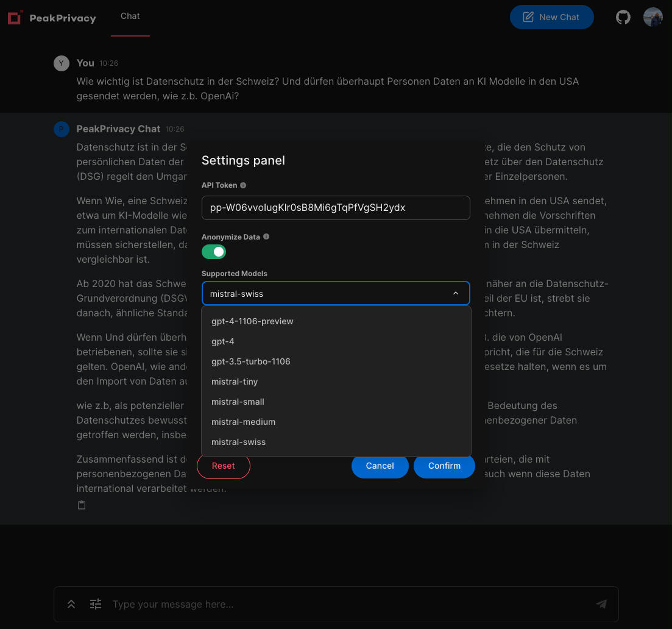Click the 'Settings panel' heading

pyautogui.click(x=243, y=160)
